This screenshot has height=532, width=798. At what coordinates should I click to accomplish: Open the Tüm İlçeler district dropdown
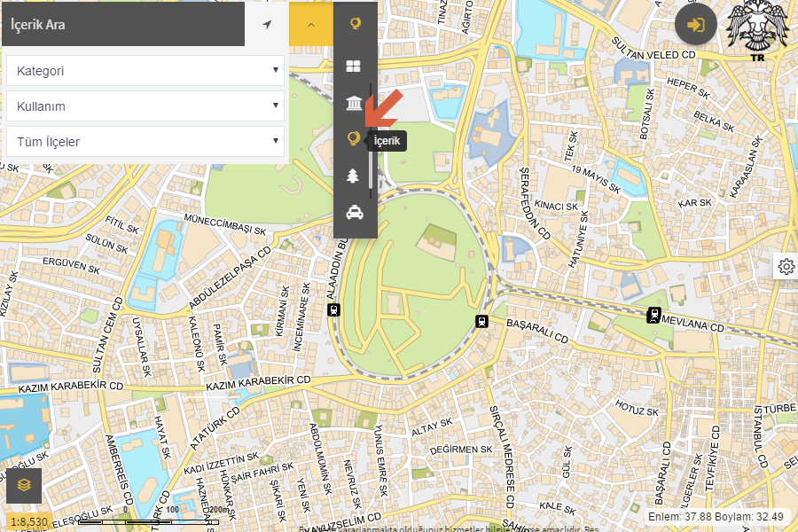(x=145, y=142)
